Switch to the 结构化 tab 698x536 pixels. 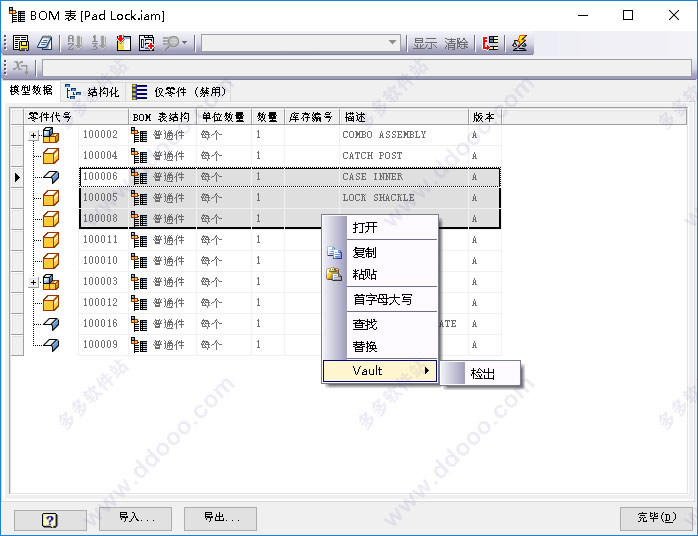[93, 92]
